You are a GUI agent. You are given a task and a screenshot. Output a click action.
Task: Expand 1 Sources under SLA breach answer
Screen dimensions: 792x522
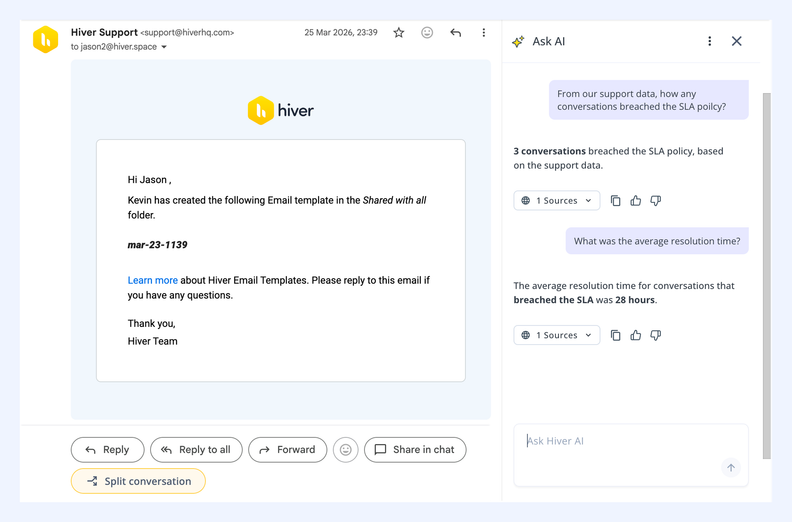557,201
